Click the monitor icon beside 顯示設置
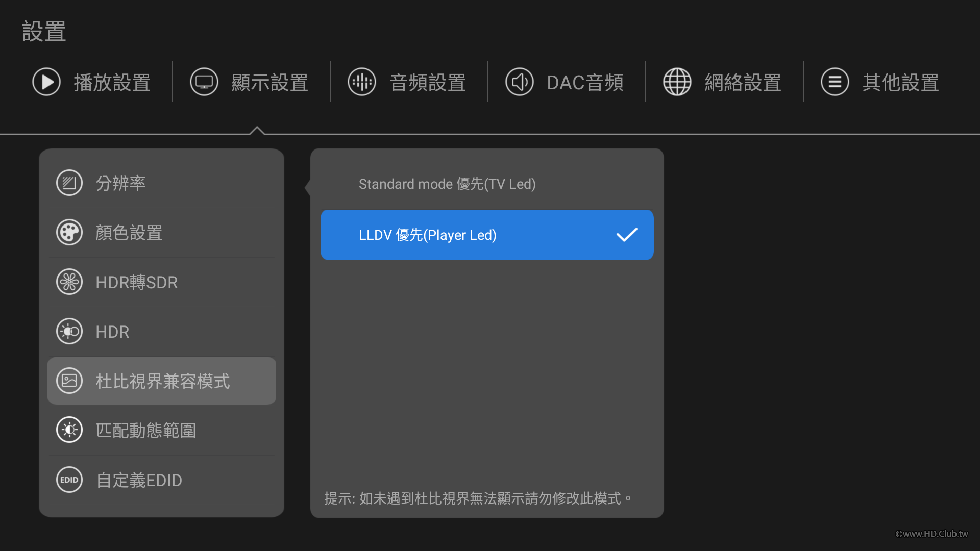 [204, 82]
